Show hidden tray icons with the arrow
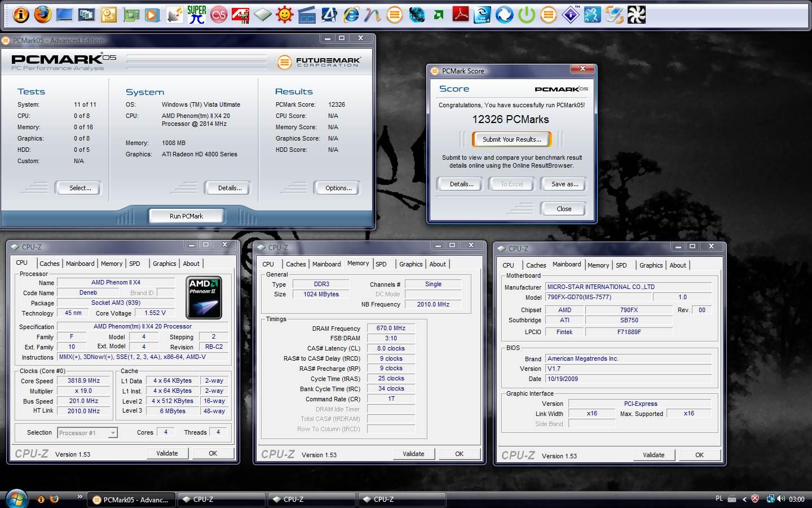 [744, 499]
